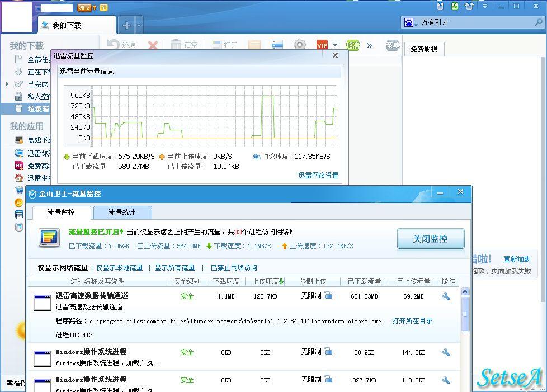
Task: Add a new tab with plus button
Action: (126, 25)
